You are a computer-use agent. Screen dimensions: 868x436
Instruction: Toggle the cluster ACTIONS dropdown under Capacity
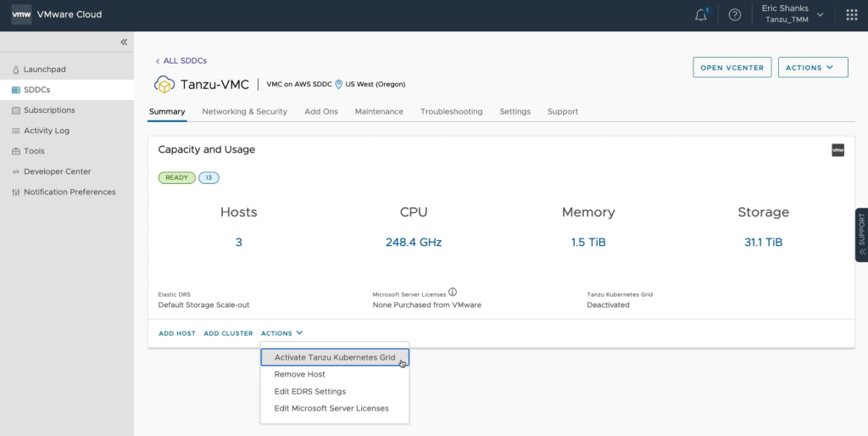pos(281,333)
